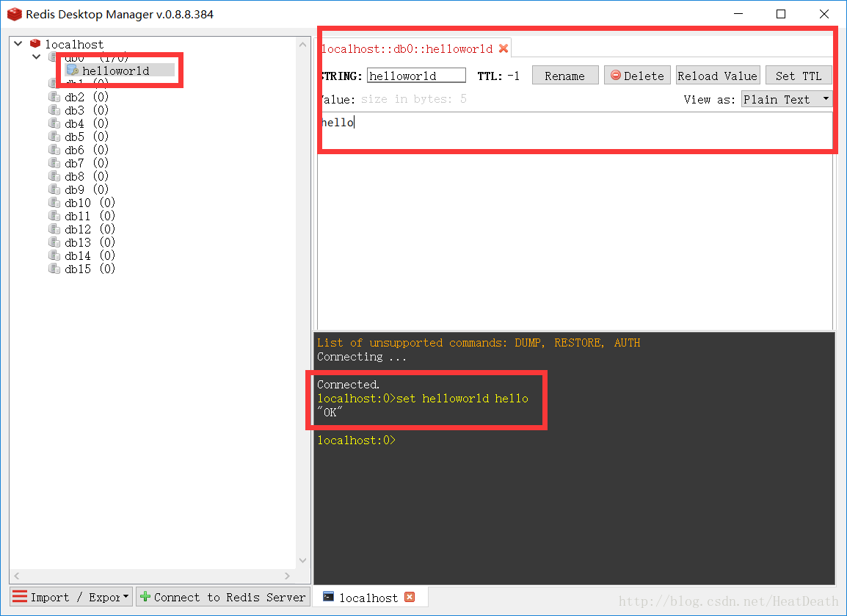Click the db4 database icon
847x616 pixels.
click(x=54, y=123)
